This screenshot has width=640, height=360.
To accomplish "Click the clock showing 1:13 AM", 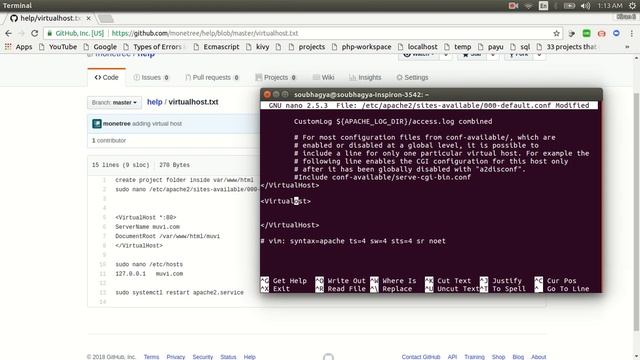I will click(610, 5).
